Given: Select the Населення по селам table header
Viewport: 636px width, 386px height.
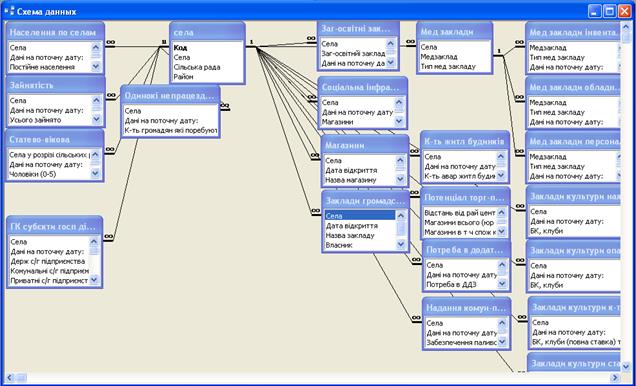Looking at the screenshot, I should (x=55, y=32).
